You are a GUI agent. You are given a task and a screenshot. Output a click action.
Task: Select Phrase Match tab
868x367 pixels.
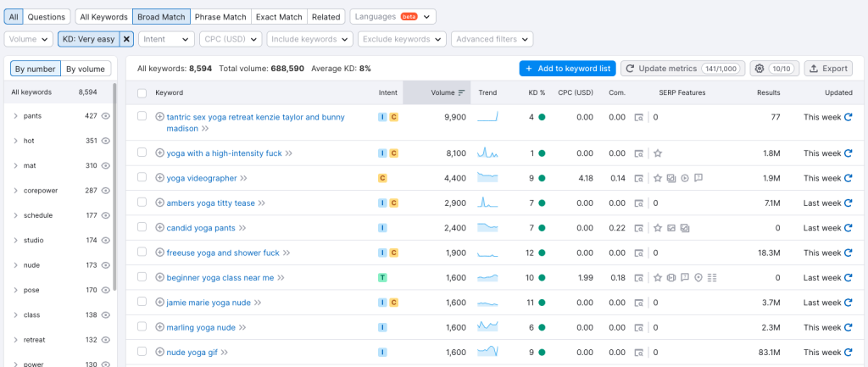(x=221, y=17)
